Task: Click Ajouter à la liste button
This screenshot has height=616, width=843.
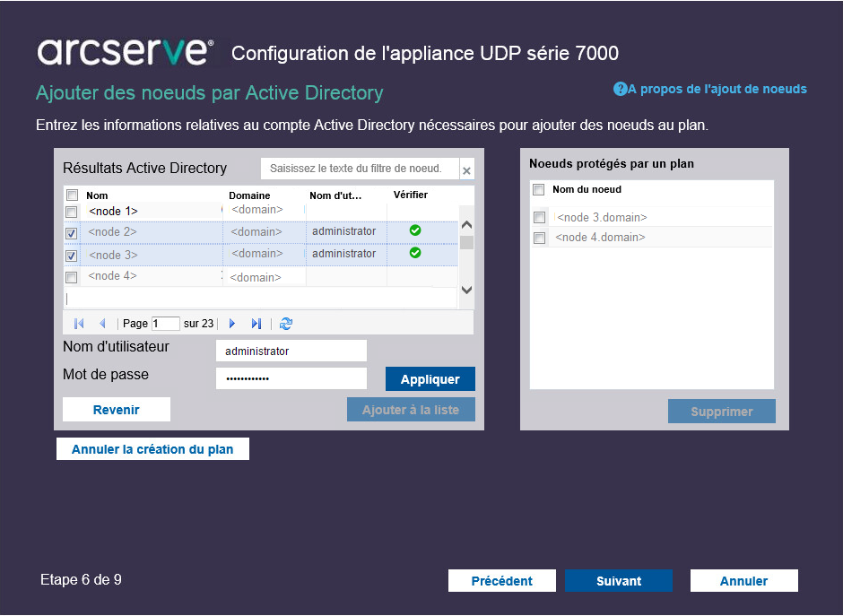Action: (x=411, y=410)
